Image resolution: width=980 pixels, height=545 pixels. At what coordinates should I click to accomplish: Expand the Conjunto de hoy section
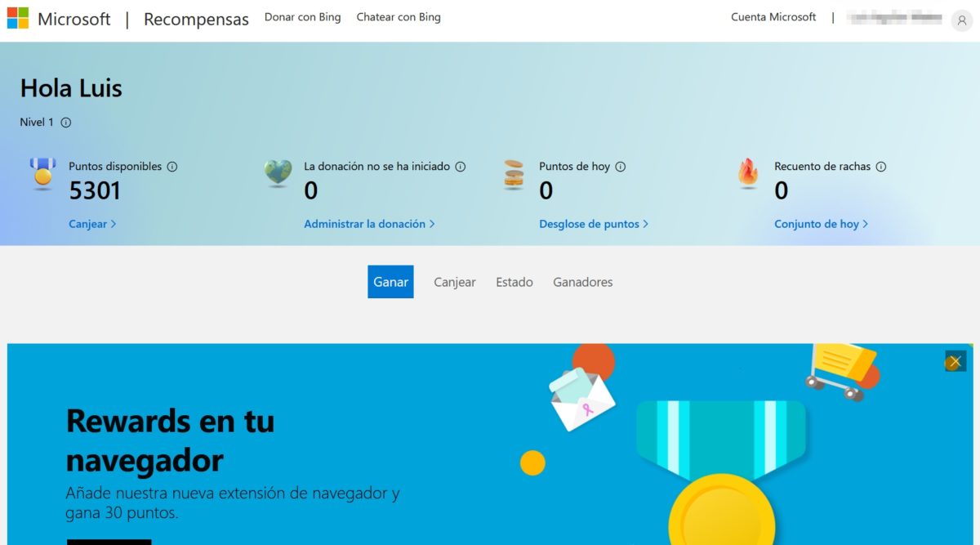coord(822,223)
